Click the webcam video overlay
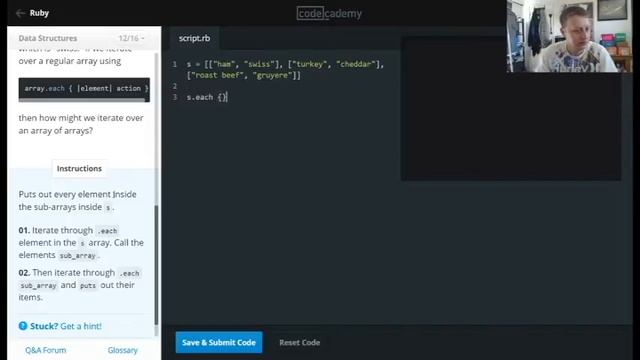This screenshot has height=360, width=640. tap(569, 36)
